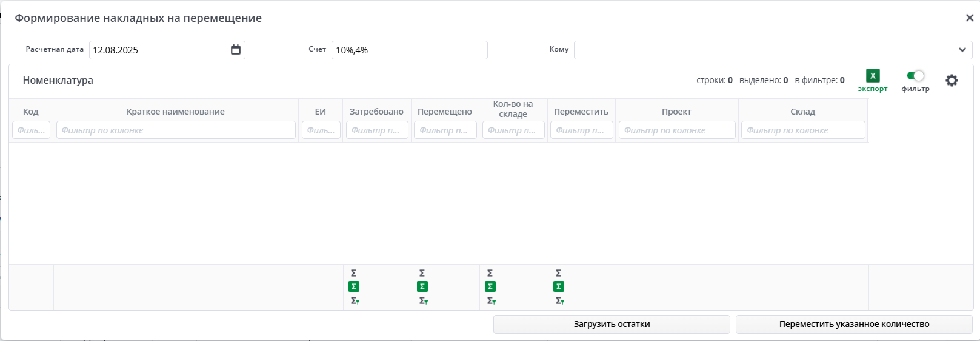Open table settings with the gear icon
The width and height of the screenshot is (980, 341).
point(952,80)
